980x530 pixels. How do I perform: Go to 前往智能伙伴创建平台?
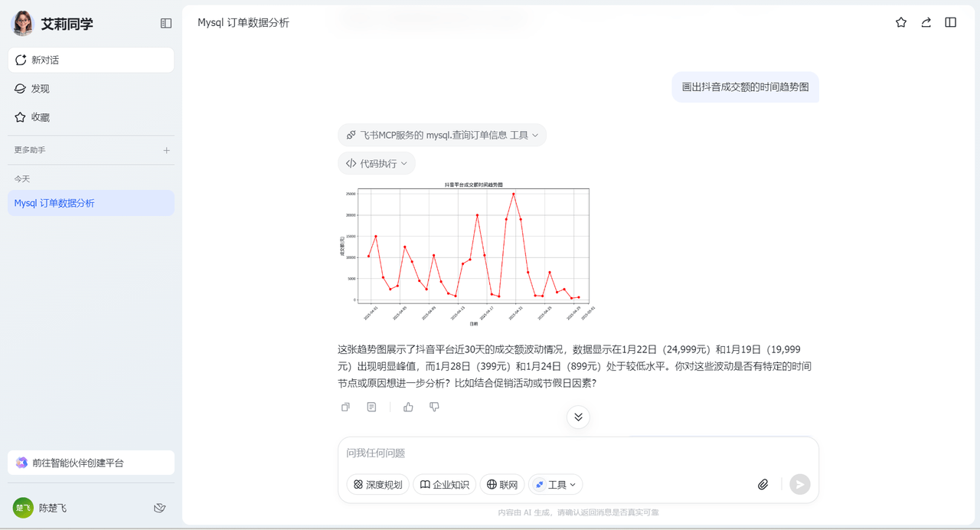tap(91, 463)
